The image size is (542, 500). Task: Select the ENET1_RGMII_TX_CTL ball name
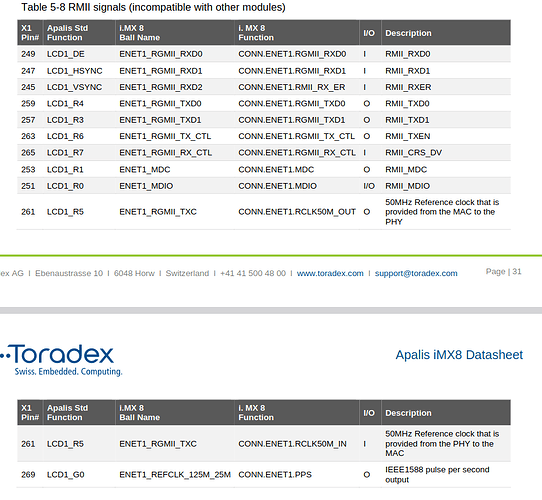click(165, 136)
